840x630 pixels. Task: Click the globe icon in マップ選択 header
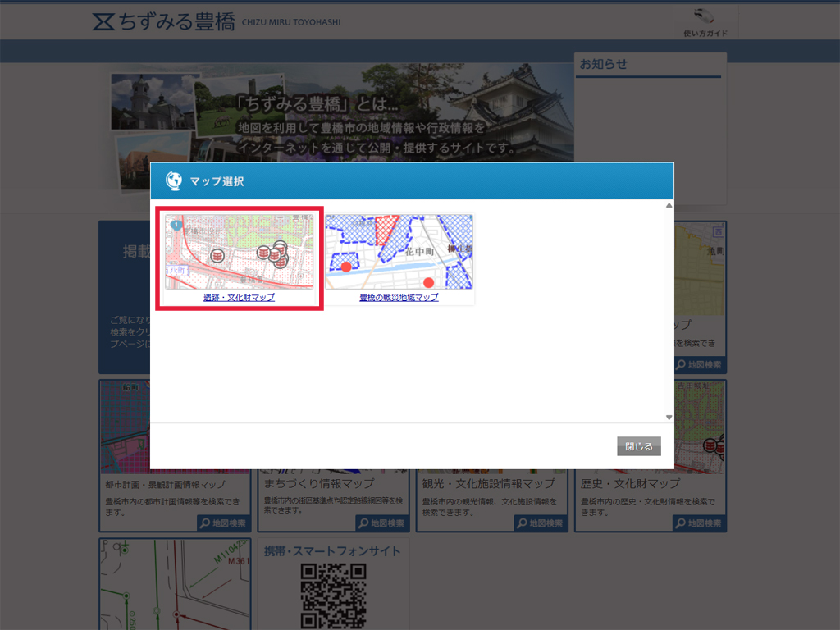pyautogui.click(x=174, y=181)
